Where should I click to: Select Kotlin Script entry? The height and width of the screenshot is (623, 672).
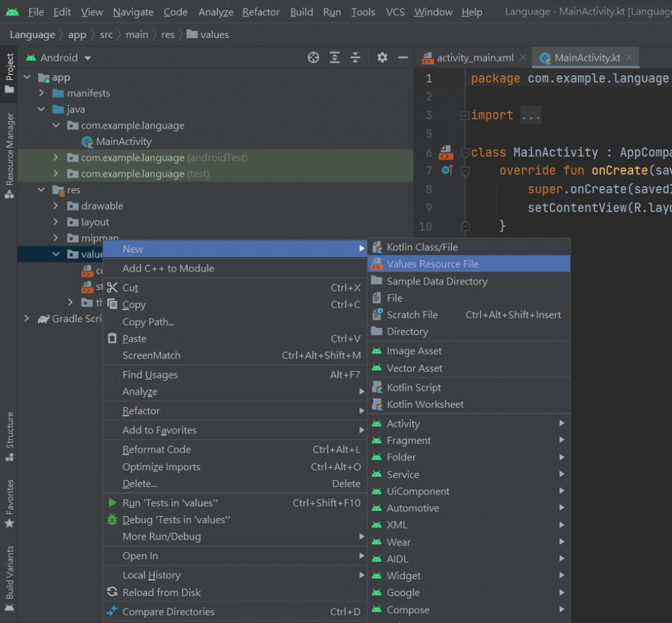click(469, 388)
